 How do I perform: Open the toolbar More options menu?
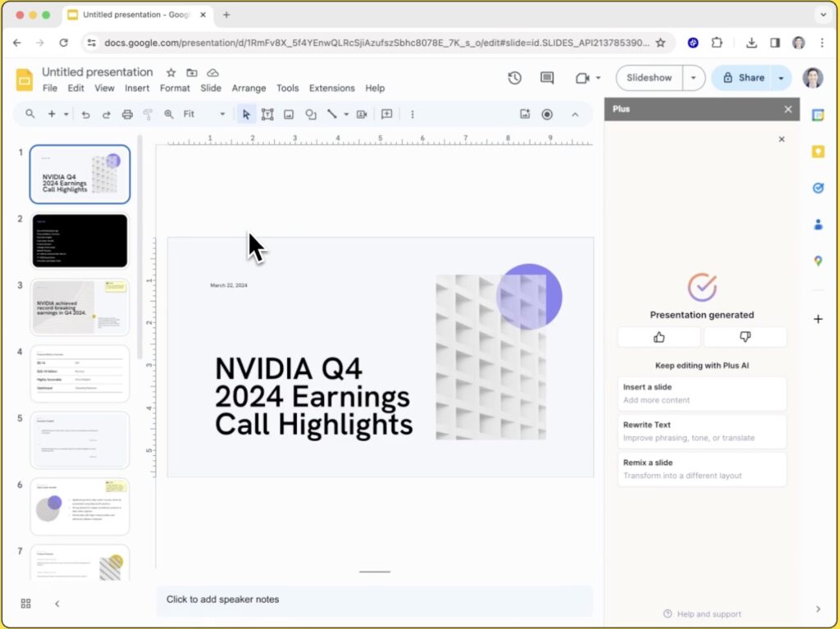[412, 114]
